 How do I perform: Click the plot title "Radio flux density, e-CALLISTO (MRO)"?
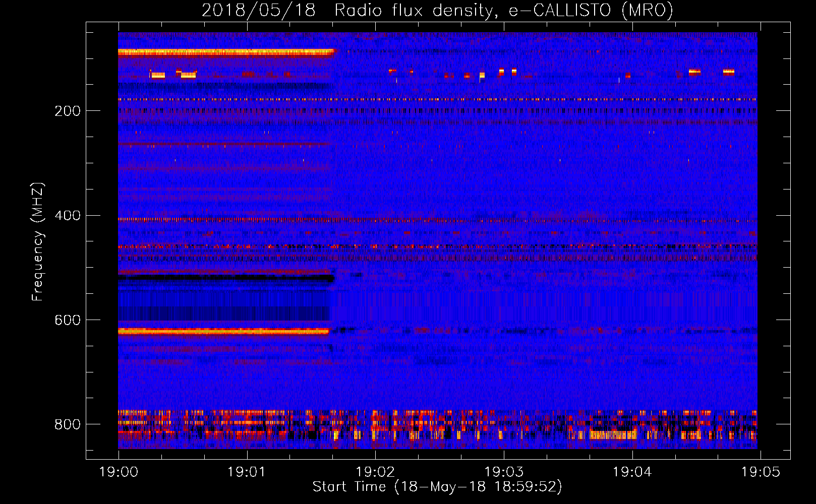click(x=504, y=11)
